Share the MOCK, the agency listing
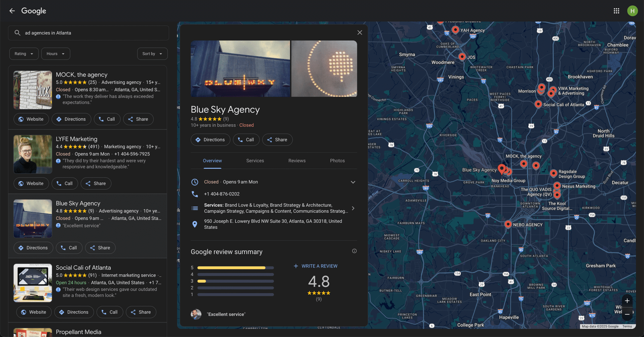 [138, 119]
